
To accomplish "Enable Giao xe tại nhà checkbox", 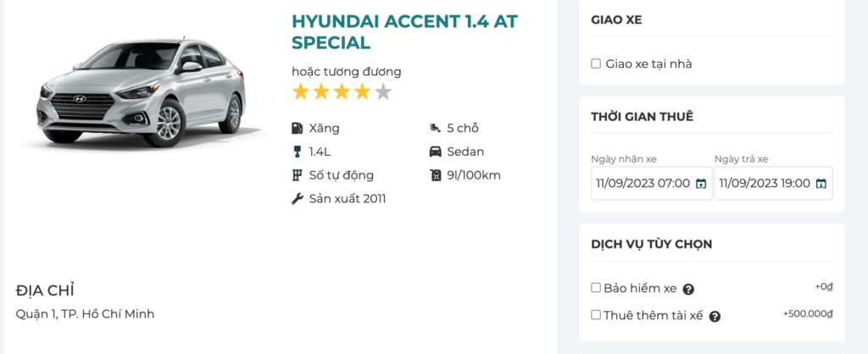I will click(x=596, y=64).
